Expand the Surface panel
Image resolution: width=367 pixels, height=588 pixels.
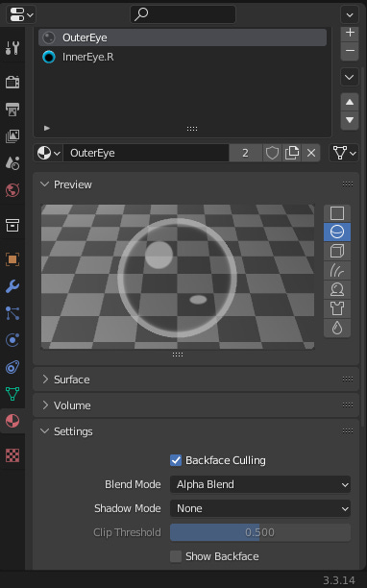coord(45,380)
